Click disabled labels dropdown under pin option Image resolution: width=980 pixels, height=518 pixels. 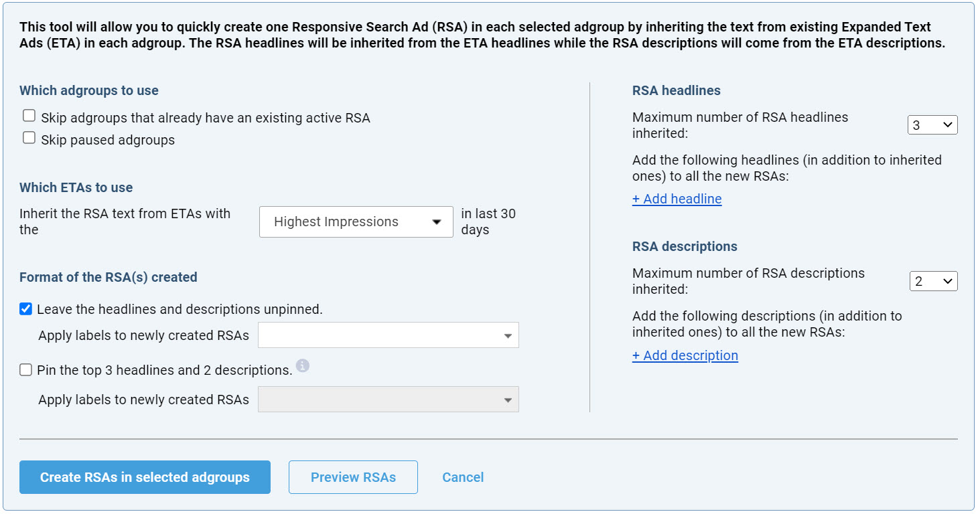[388, 400]
